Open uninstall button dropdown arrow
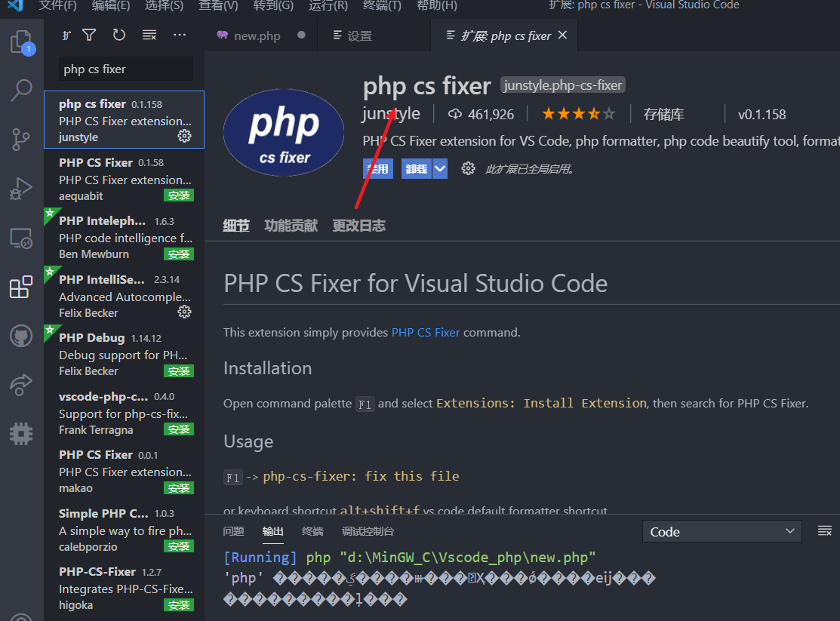Image resolution: width=840 pixels, height=621 pixels. coord(440,169)
